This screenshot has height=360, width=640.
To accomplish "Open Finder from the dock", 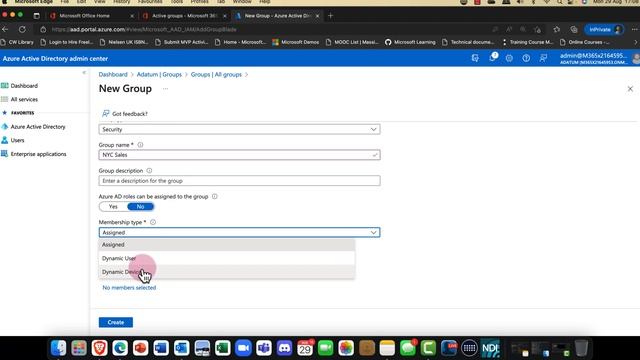I will (x=58, y=348).
